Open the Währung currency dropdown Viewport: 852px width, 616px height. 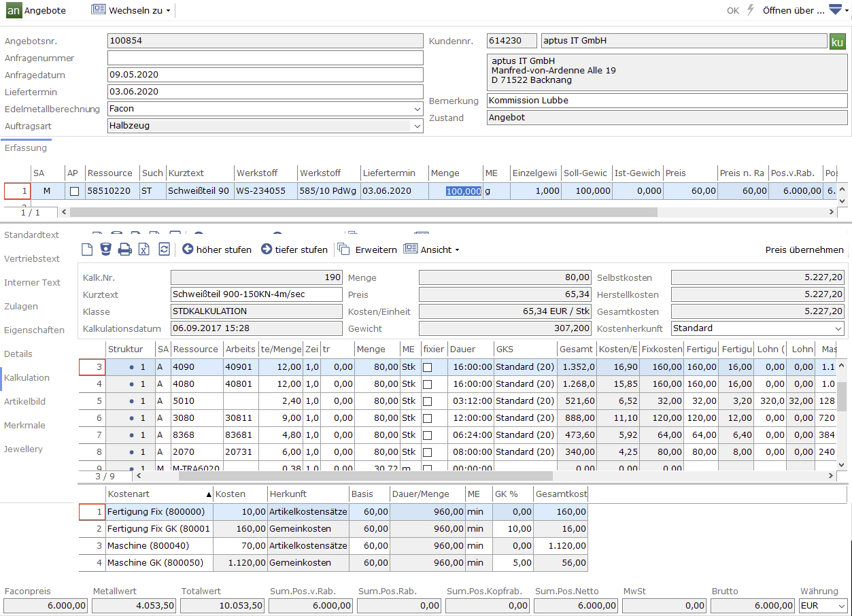pos(842,606)
